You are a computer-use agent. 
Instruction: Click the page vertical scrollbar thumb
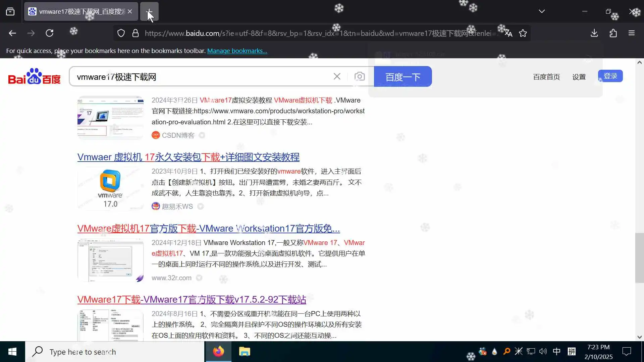pos(639,258)
